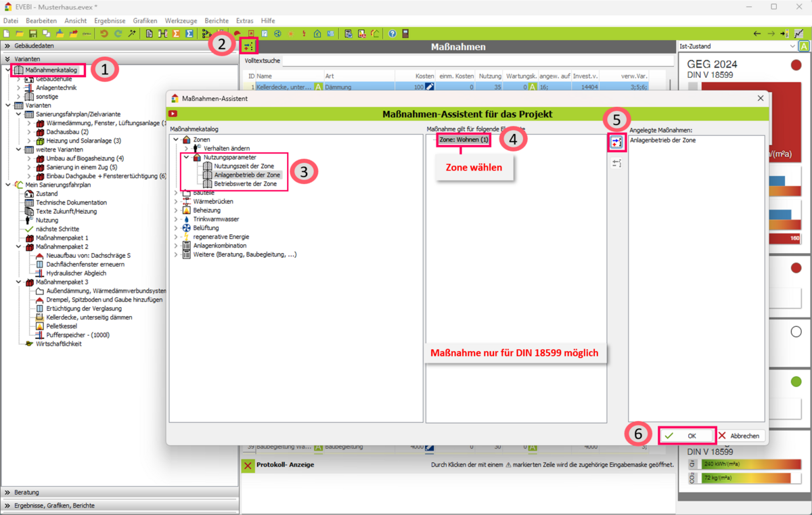
Task: Click the Abbrechen button
Action: [x=739, y=436]
